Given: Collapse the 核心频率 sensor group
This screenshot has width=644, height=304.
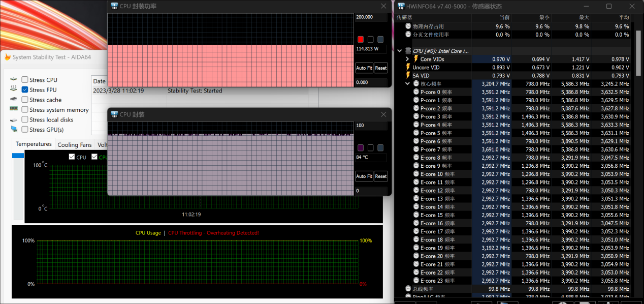Looking at the screenshot, I should click(407, 84).
